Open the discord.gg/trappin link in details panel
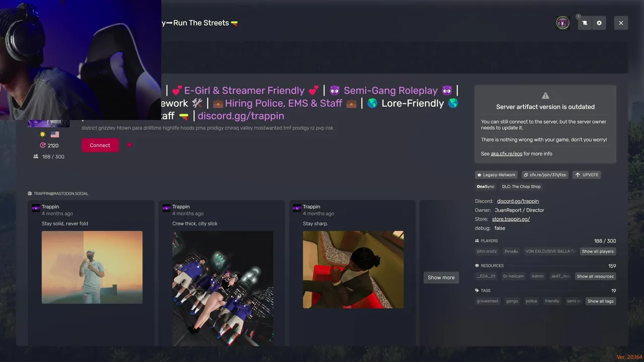The height and width of the screenshot is (362, 644). tap(518, 201)
